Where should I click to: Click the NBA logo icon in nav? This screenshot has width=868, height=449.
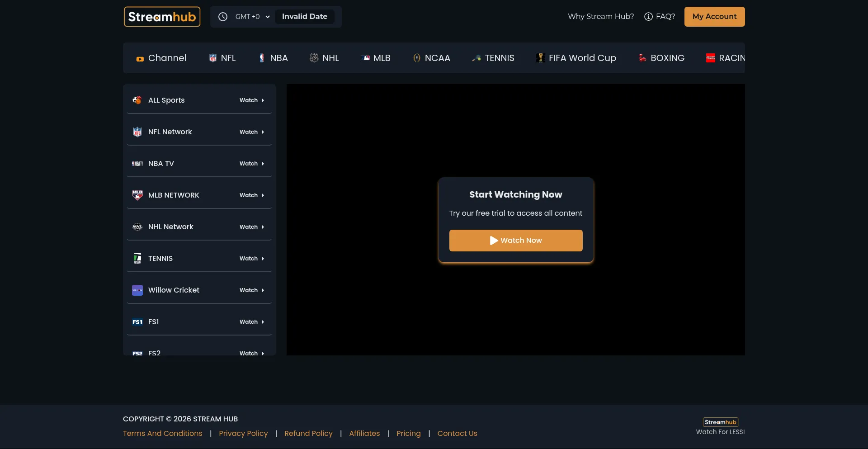pos(262,58)
